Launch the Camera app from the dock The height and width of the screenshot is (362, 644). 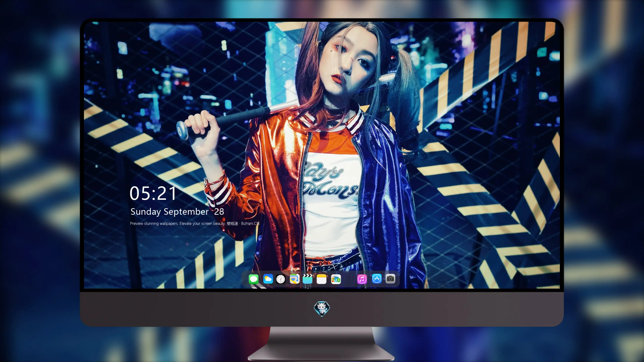pos(390,279)
